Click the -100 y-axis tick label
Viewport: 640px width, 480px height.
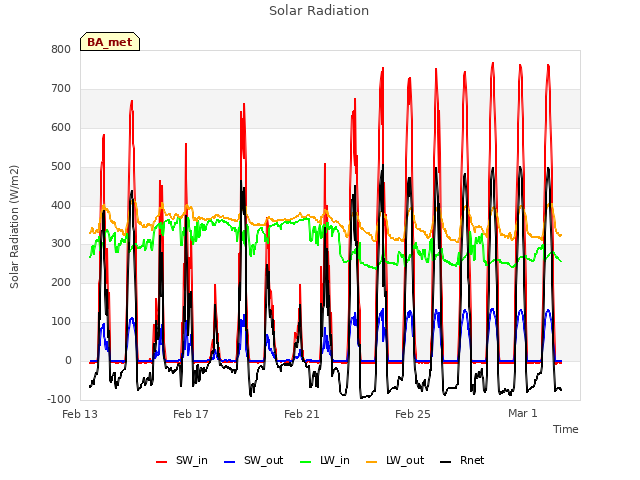(59, 399)
